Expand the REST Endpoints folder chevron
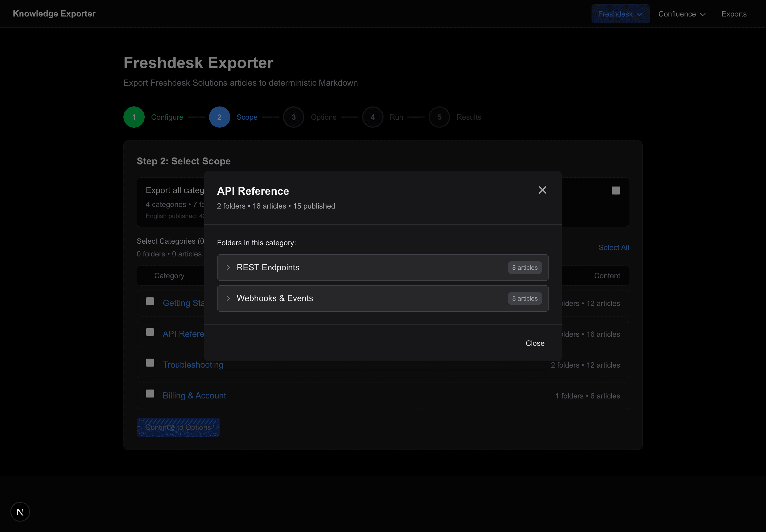Screen dimensions: 766x532 (x=228, y=268)
